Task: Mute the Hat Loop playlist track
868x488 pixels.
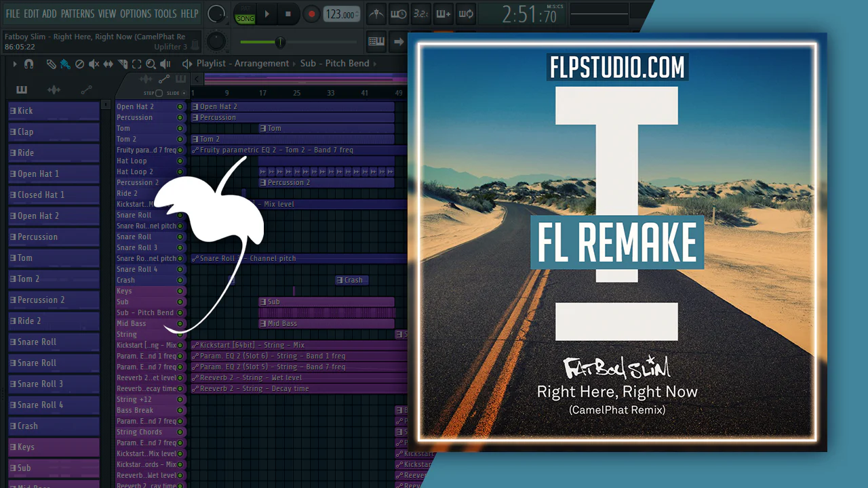Action: 180,161
